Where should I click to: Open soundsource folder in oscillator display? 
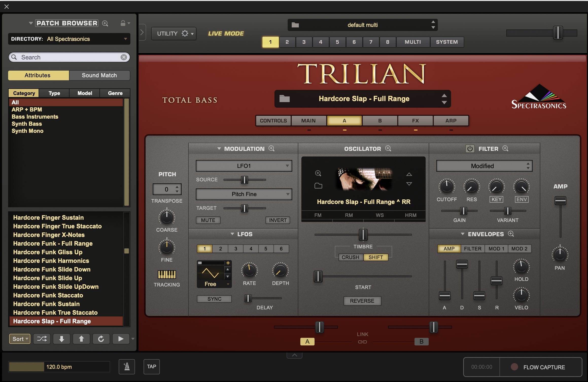pos(318,186)
